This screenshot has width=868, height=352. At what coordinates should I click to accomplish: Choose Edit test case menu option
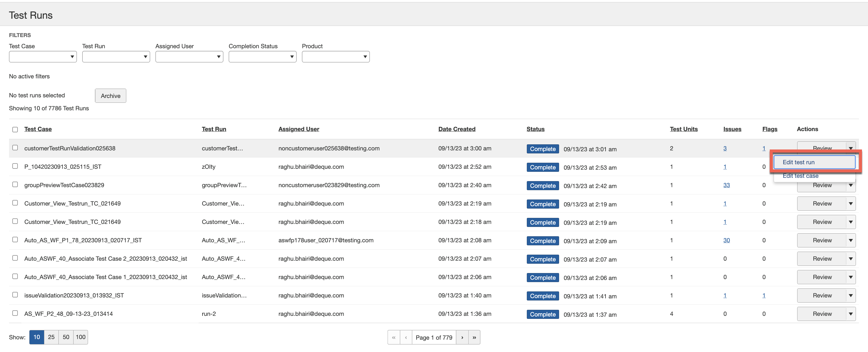tap(800, 176)
